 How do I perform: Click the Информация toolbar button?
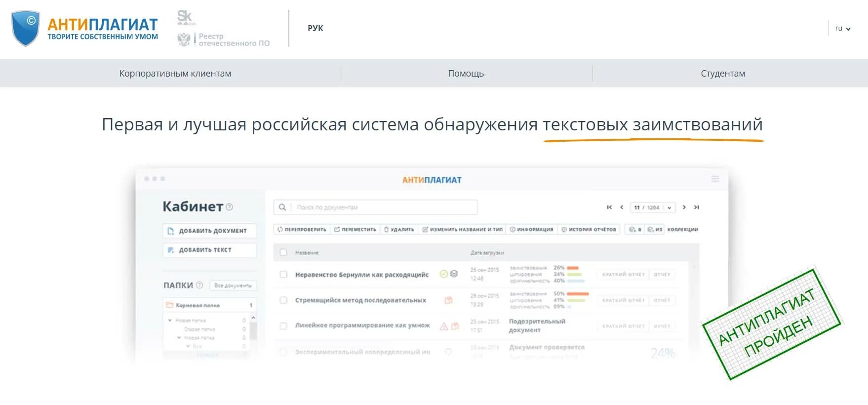(x=531, y=229)
